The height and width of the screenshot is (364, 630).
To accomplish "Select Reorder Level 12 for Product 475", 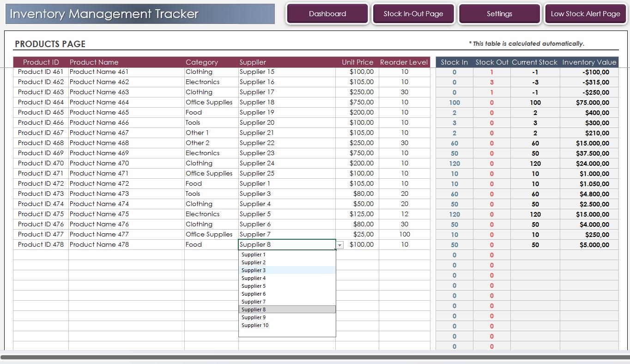I will click(x=405, y=214).
